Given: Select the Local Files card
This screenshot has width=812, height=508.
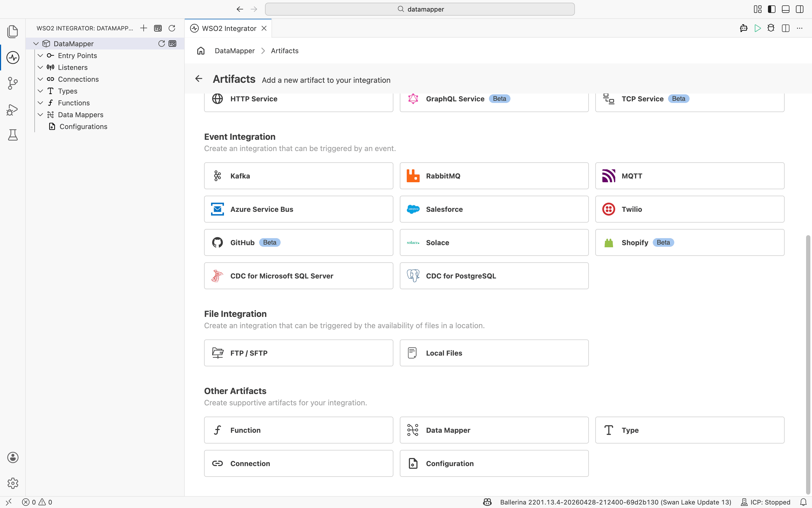Looking at the screenshot, I should 494,353.
